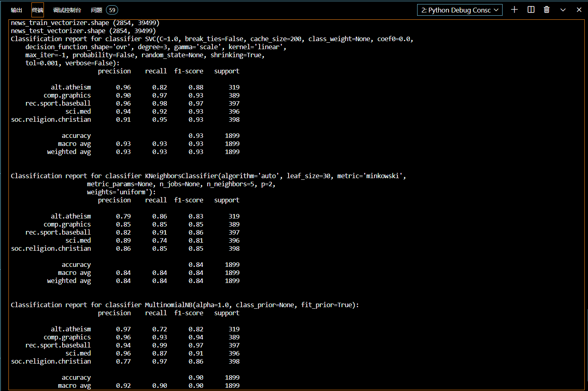Click tol=0.001, verbose=False line
588x391 pixels.
tap(73, 63)
